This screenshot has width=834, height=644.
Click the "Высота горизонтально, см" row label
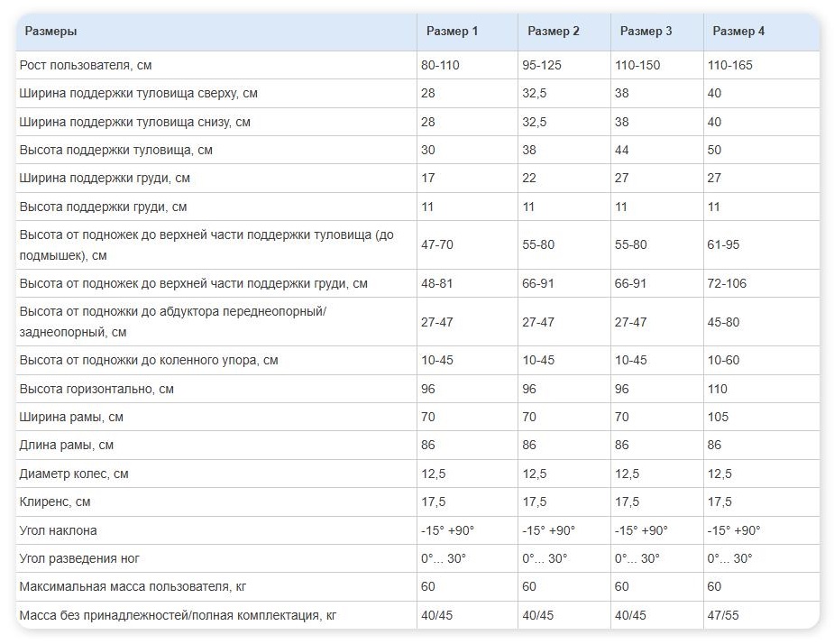tap(96, 390)
